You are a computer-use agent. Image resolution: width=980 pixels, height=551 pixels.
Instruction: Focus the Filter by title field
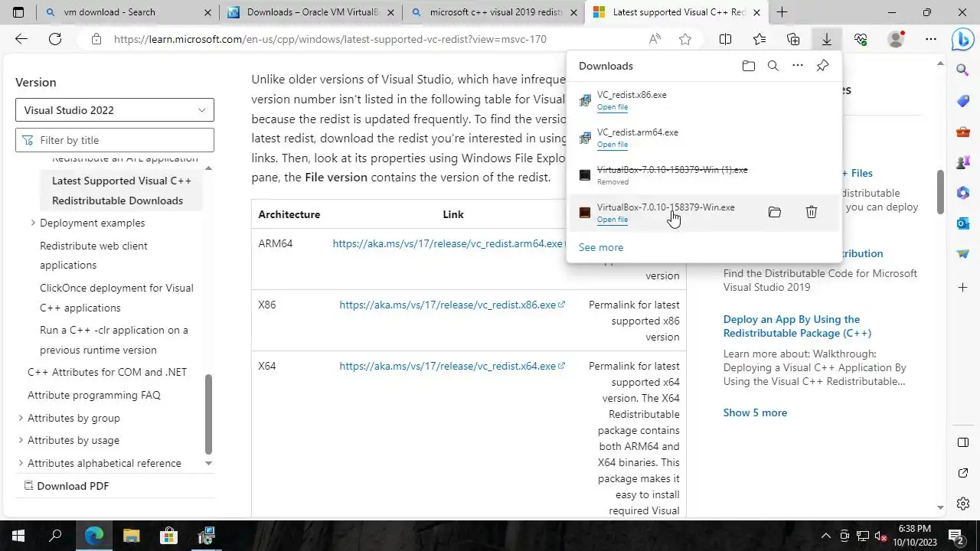pos(115,140)
